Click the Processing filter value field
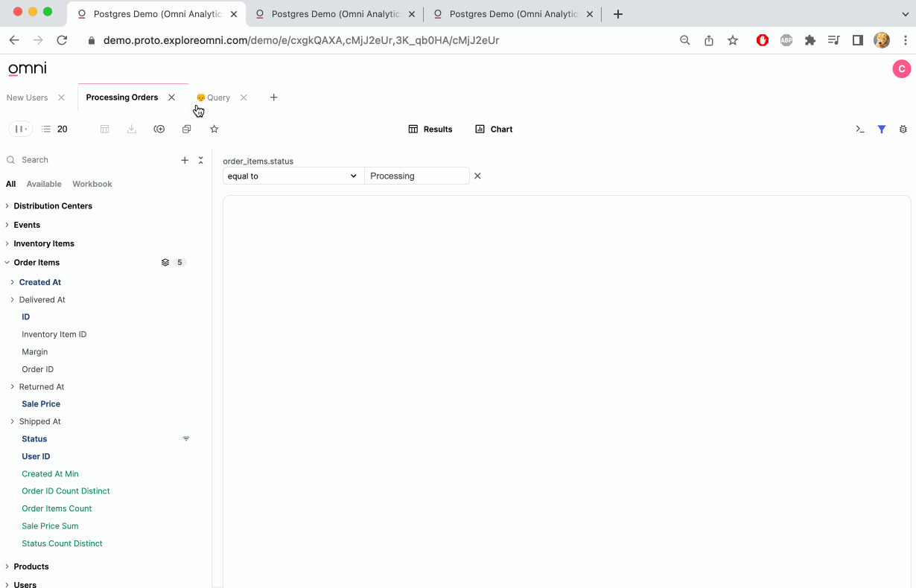The height and width of the screenshot is (588, 916). (417, 176)
